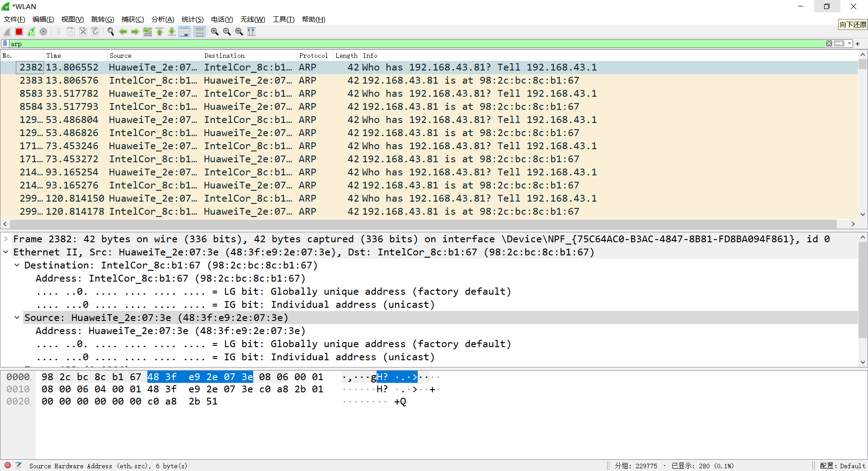868x471 pixels.
Task: Collapse the Destination IntelCor subtree
Action: [x=17, y=265]
